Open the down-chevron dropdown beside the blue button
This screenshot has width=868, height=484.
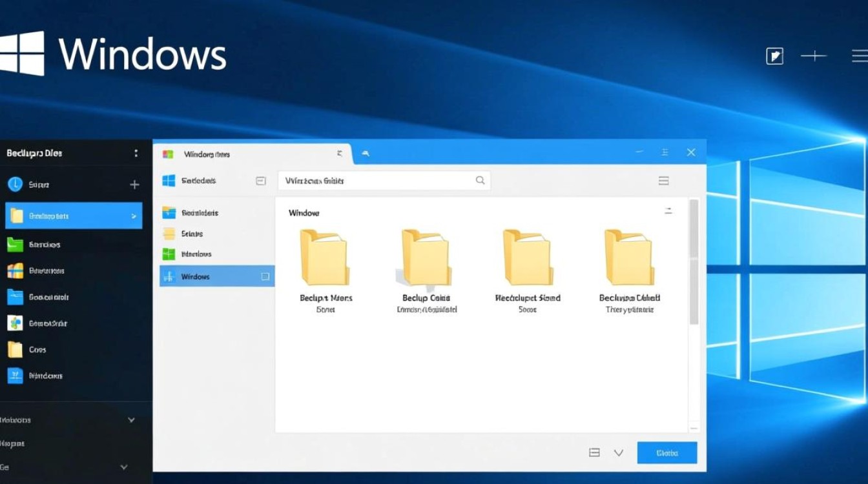click(x=618, y=453)
